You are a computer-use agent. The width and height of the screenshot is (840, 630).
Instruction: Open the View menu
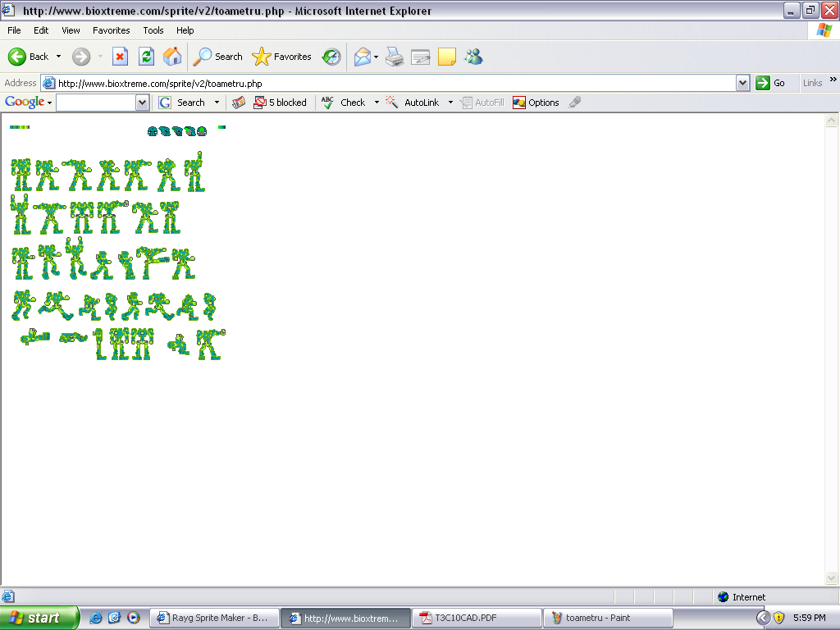pos(71,30)
